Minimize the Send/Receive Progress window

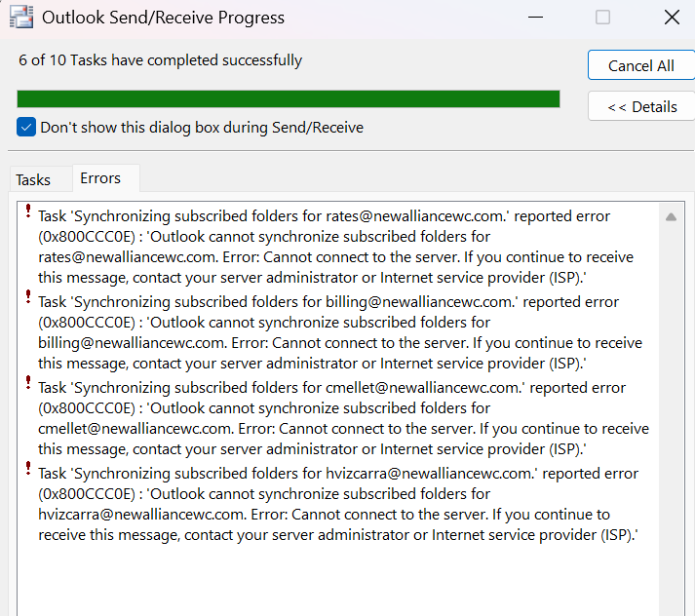[x=535, y=18]
